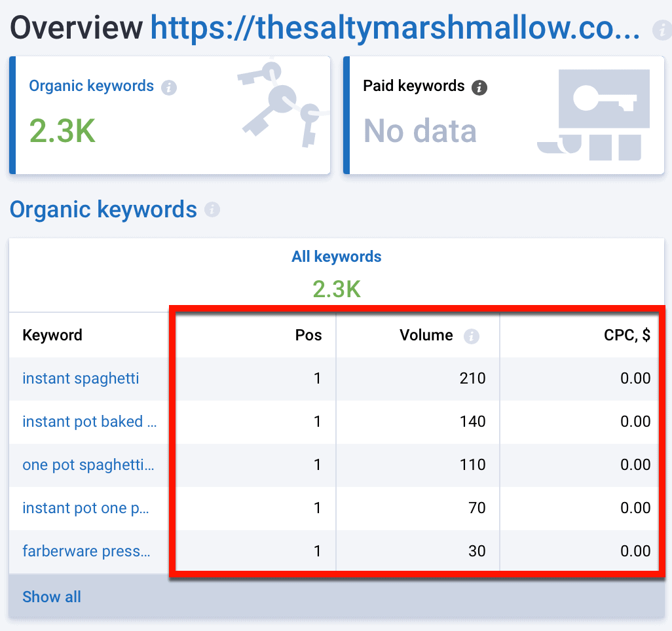The height and width of the screenshot is (631, 672).
Task: Open info tooltip on Organic keywords section heading
Action: pyautogui.click(x=212, y=209)
